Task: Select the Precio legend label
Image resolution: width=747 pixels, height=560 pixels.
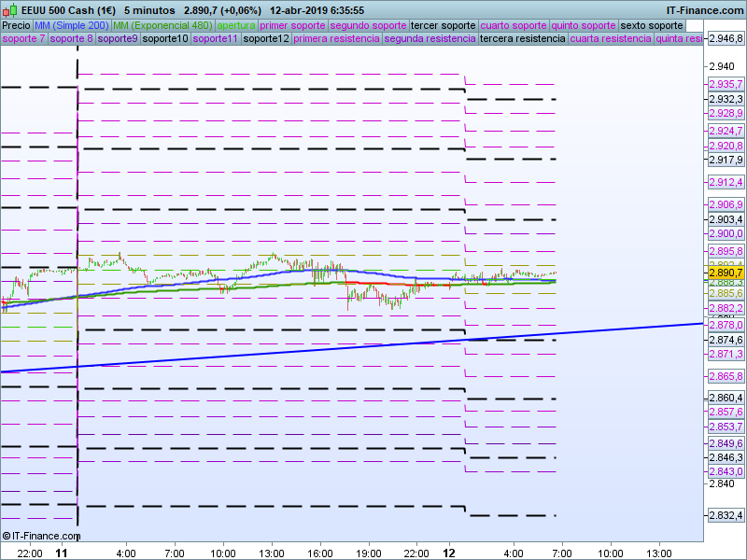Action: (x=16, y=25)
